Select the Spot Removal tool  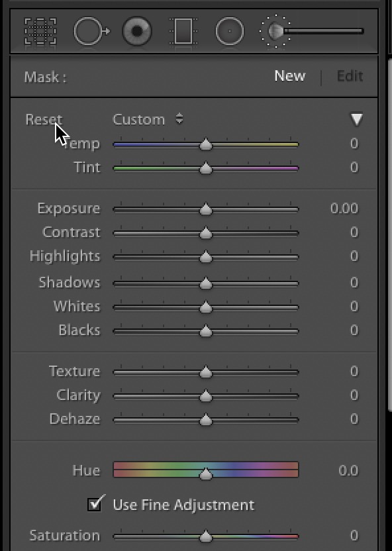click(91, 31)
